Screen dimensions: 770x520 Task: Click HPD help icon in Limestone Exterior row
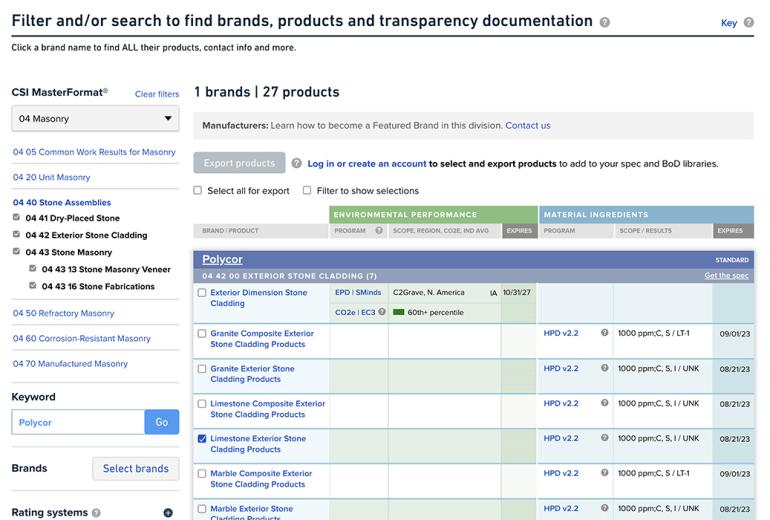(x=605, y=438)
